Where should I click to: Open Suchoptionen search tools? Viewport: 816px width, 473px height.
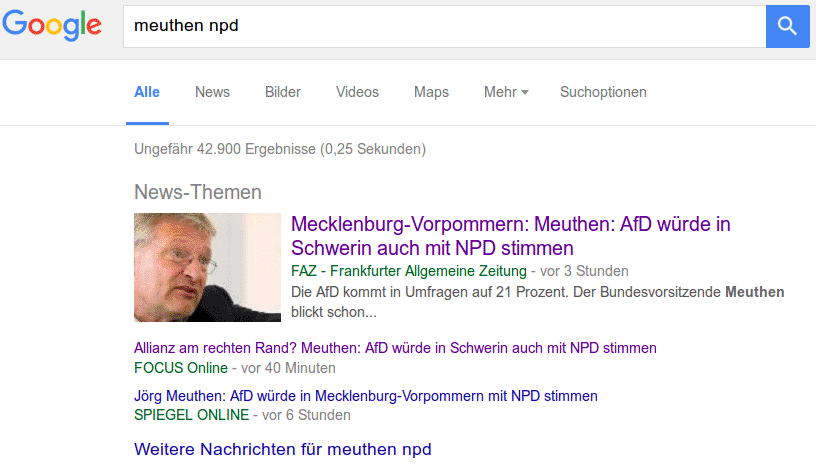point(603,92)
